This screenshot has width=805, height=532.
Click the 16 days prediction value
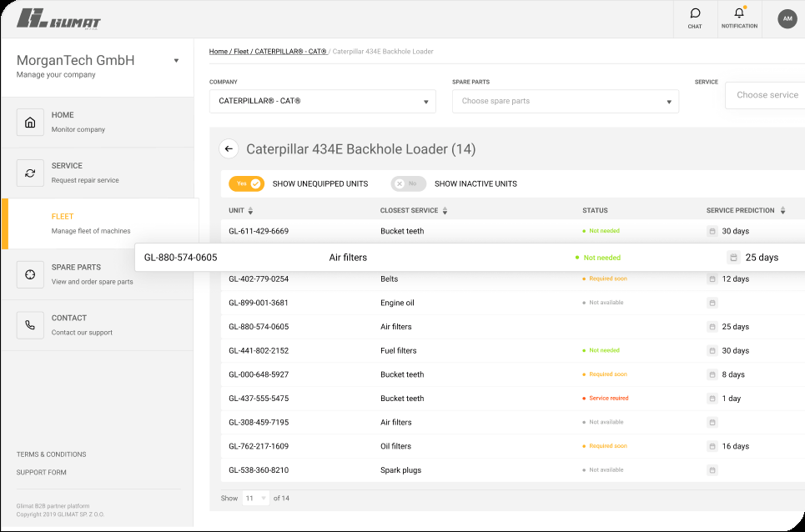pos(735,446)
